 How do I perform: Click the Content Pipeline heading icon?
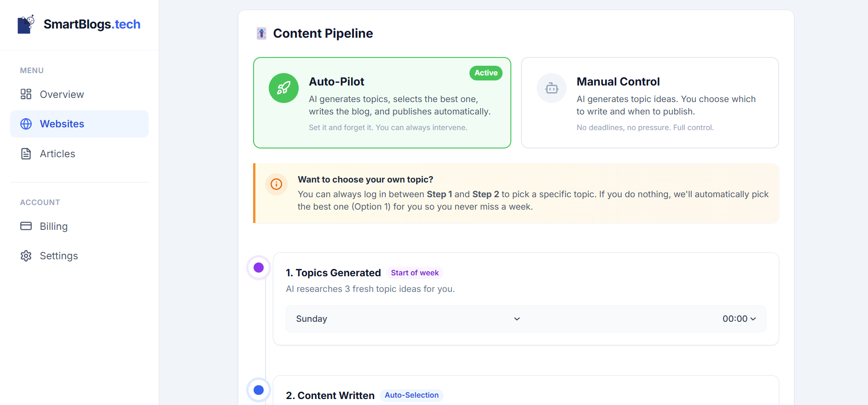click(261, 33)
